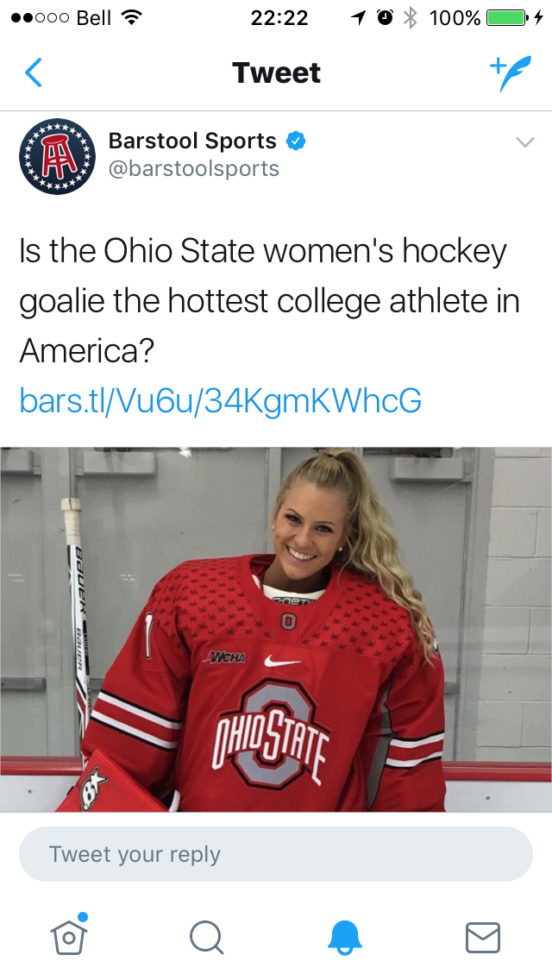Viewport: 552px width, 980px height.
Task: Tap the @barstoolsports handle
Action: coord(194,167)
